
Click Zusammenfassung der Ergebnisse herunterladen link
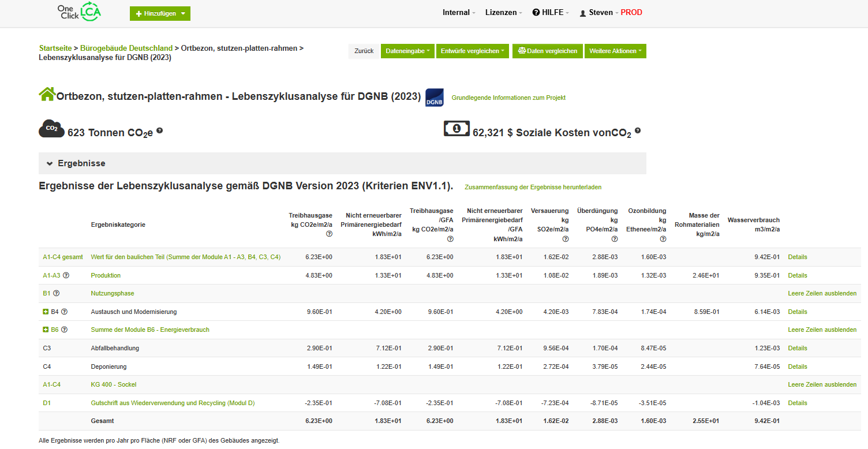533,187
